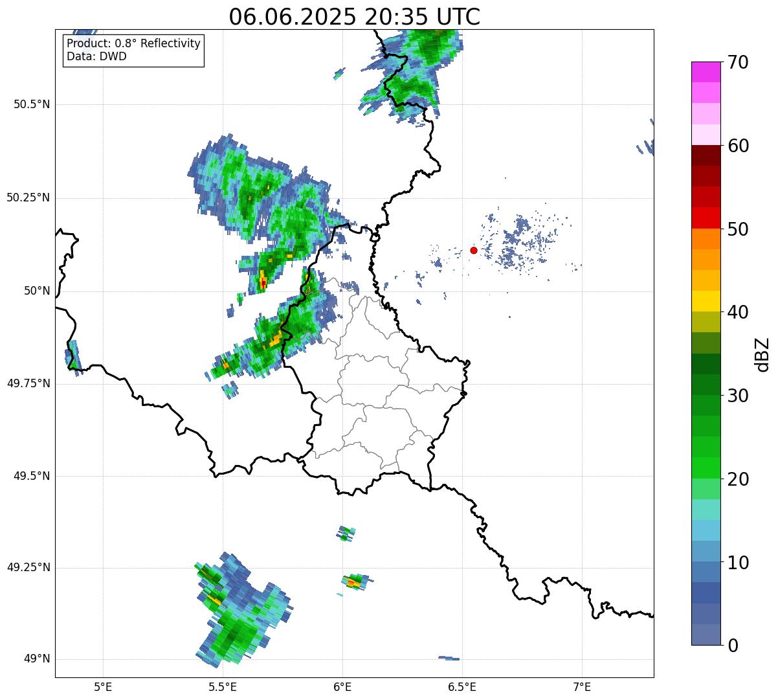This screenshot has width=778, height=700.
Task: Pick the 49.75°N axis label
Action: pyautogui.click(x=28, y=383)
